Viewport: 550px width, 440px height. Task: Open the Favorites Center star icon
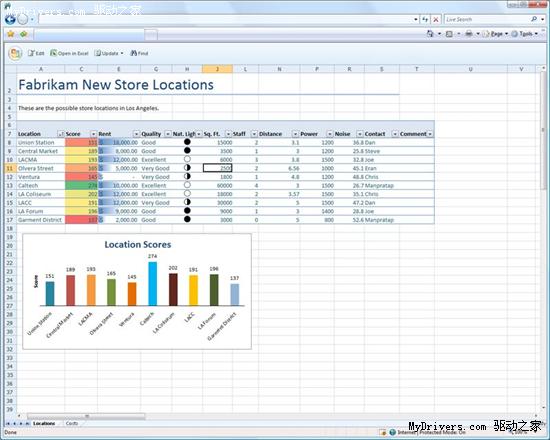tap(11, 34)
